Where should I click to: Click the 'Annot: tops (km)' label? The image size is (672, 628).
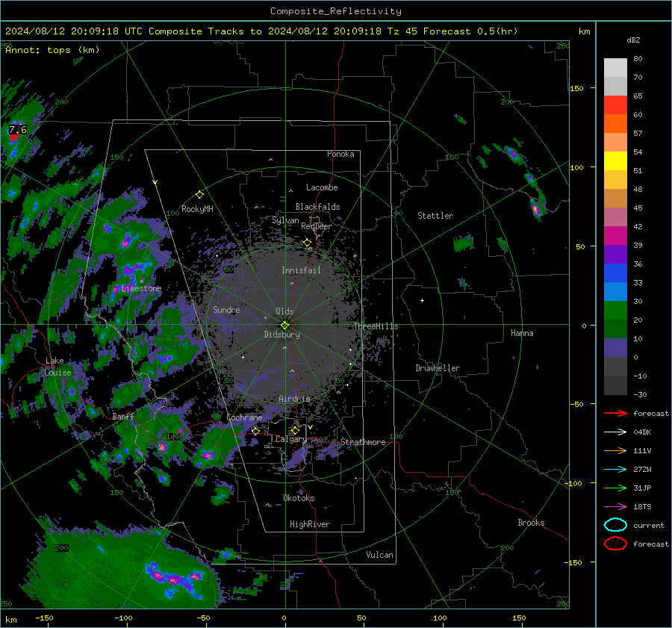52,50
